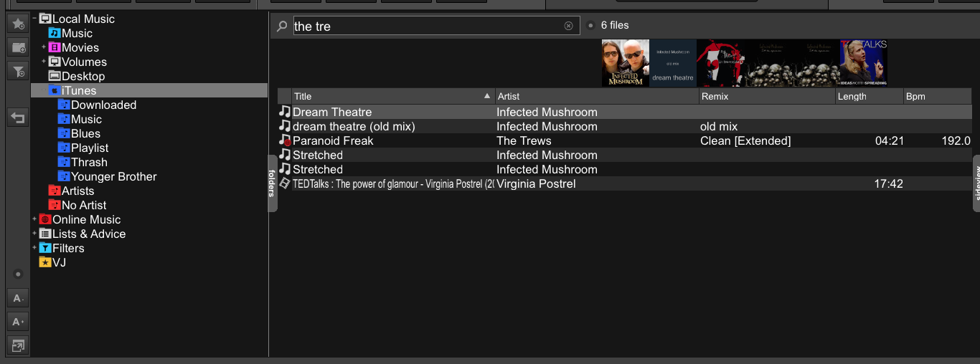Click the 'Clean [Extended]' remix cell

pos(745,140)
